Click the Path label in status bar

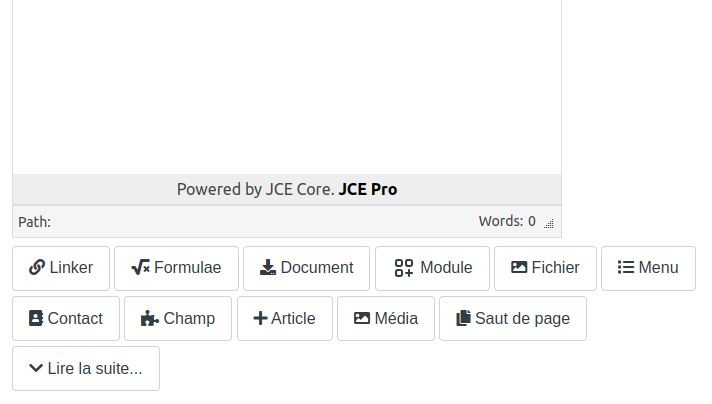click(34, 222)
